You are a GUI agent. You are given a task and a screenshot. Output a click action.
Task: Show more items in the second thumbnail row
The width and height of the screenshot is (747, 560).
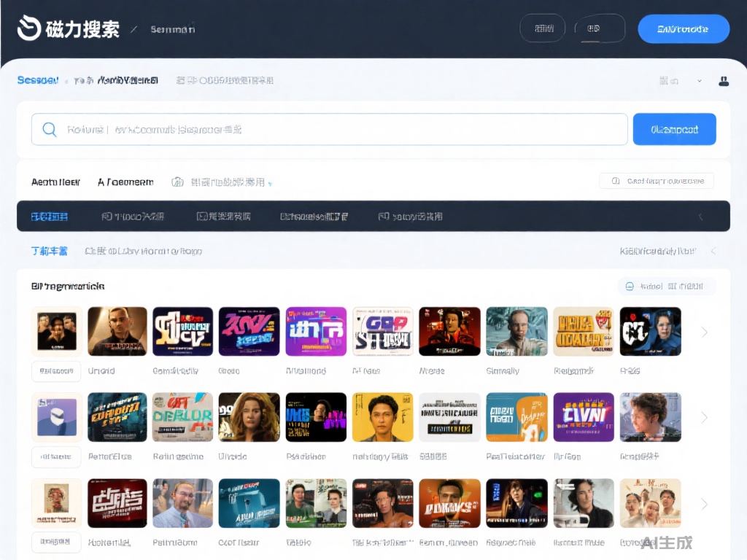(x=705, y=418)
